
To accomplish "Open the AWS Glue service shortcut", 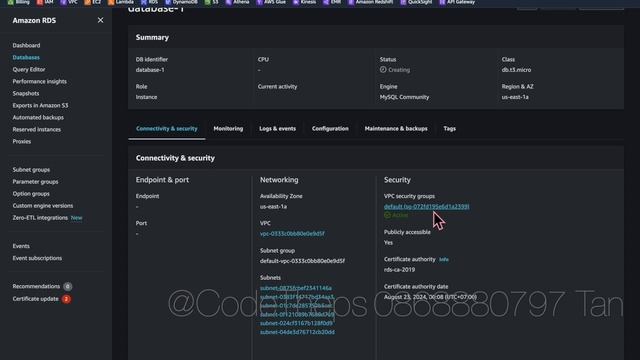I will coord(271,2).
